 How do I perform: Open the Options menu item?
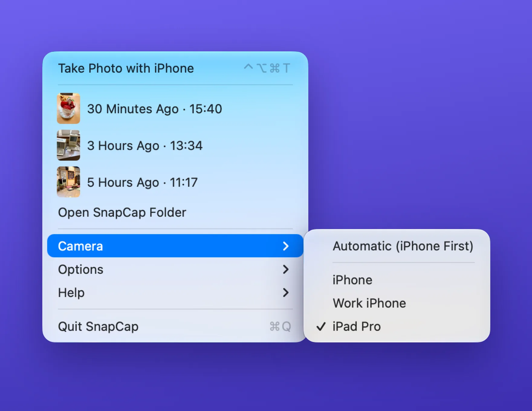coord(175,269)
